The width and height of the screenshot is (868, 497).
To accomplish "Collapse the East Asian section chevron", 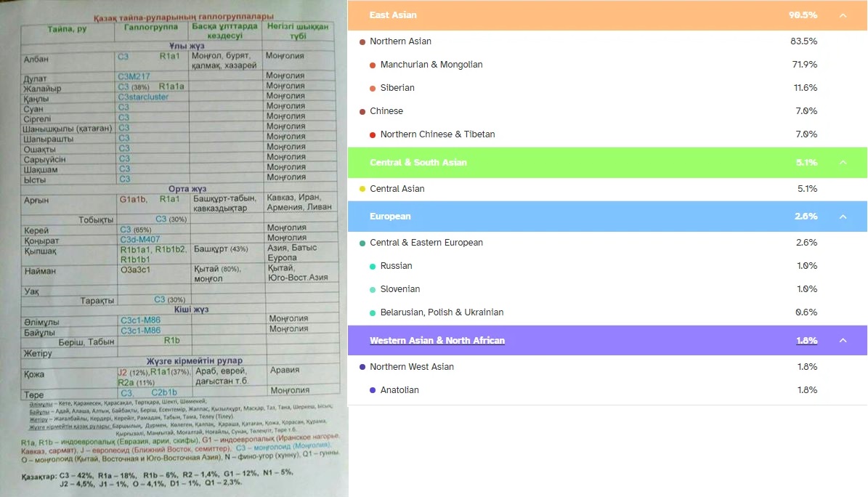I will pyautogui.click(x=843, y=15).
